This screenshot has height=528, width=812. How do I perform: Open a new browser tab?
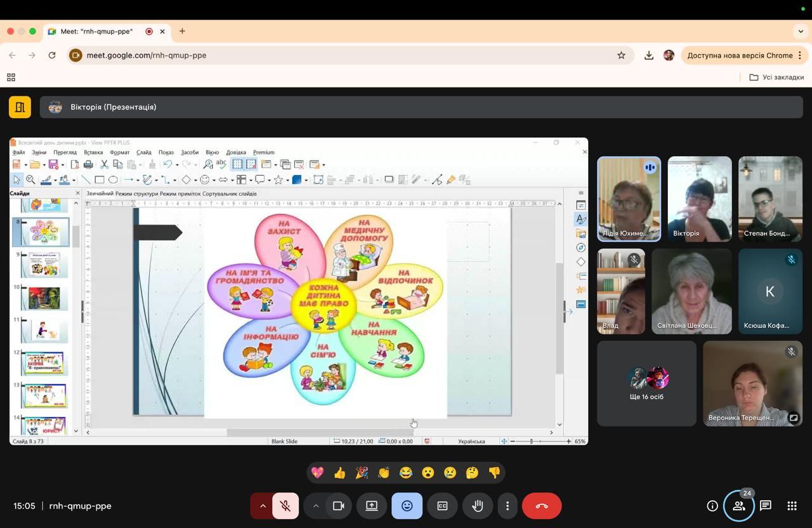coord(182,31)
